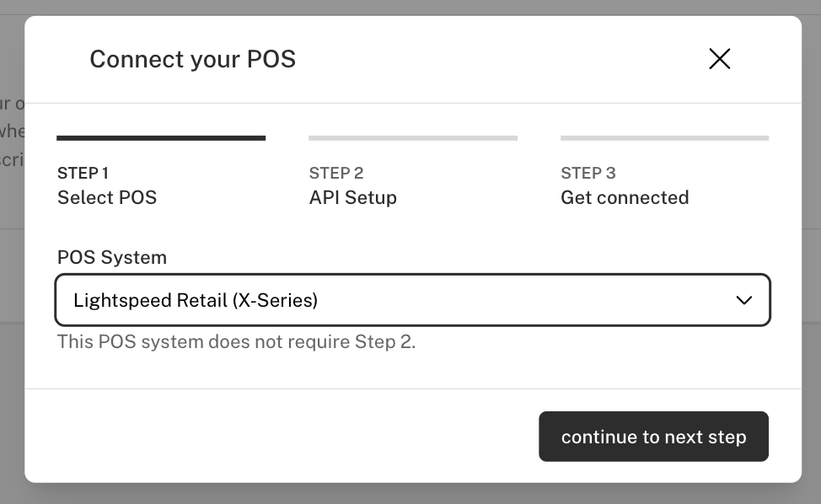Image resolution: width=821 pixels, height=504 pixels.
Task: Click the POS System field label
Action: click(111, 257)
